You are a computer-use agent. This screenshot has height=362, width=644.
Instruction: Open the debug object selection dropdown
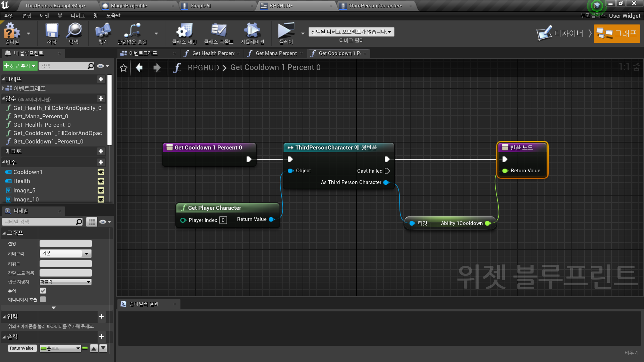coord(351,32)
